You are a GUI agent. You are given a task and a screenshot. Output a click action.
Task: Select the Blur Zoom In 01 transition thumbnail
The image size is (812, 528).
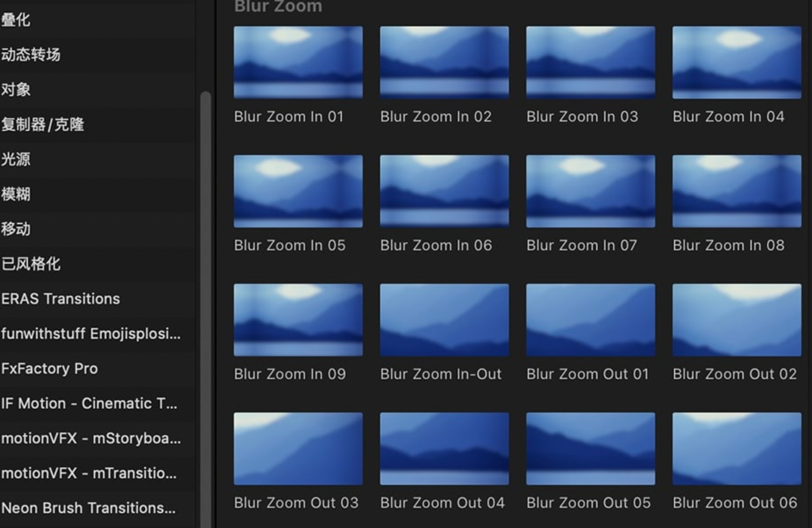(298, 62)
